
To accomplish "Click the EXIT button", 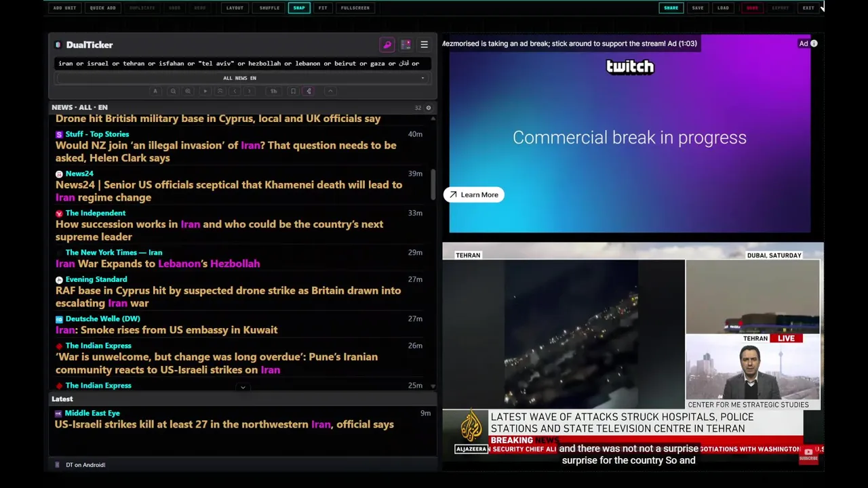I will 808,7.
